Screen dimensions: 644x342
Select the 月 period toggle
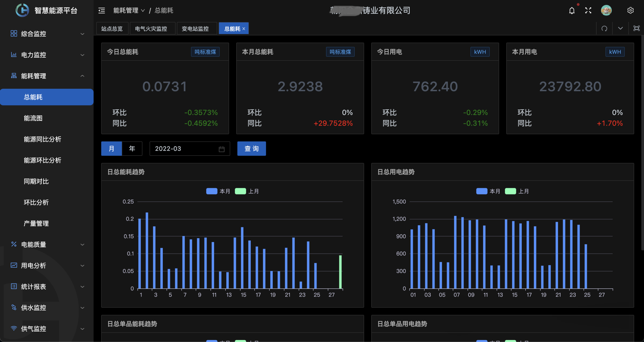(111, 149)
